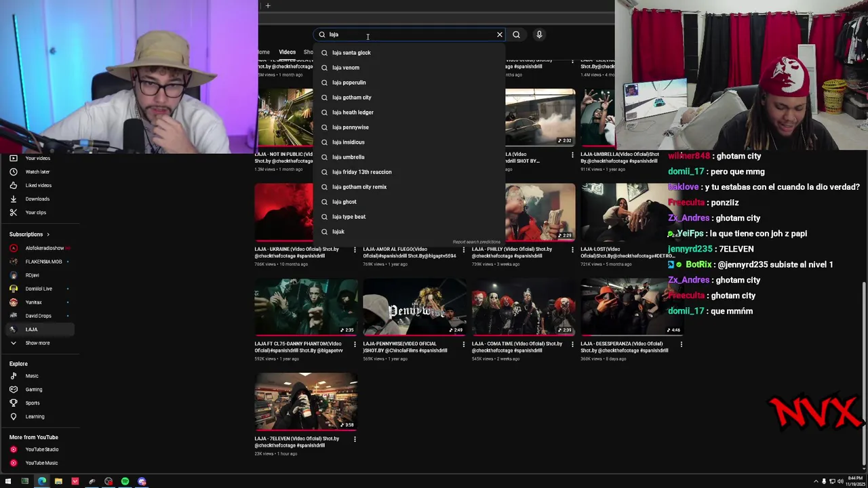
Task: Play LAJA - COMA TIME video thumbnail
Action: click(x=523, y=307)
